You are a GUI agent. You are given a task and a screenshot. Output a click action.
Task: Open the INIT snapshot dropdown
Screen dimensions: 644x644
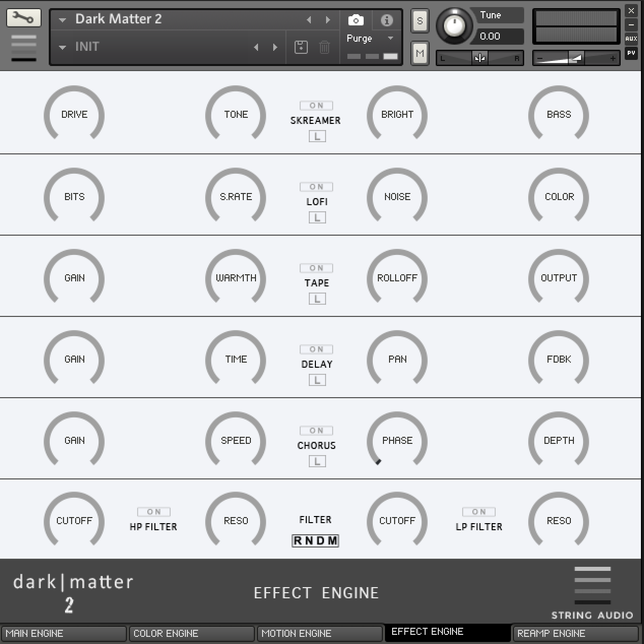pyautogui.click(x=62, y=47)
